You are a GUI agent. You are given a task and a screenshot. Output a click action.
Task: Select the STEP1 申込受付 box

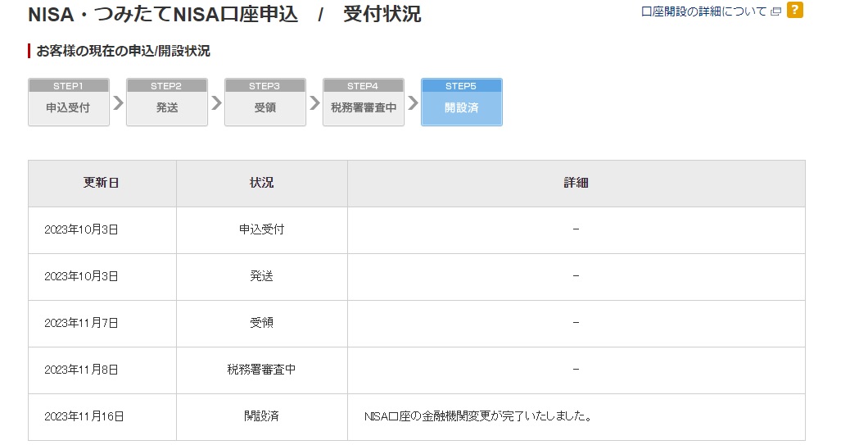69,102
